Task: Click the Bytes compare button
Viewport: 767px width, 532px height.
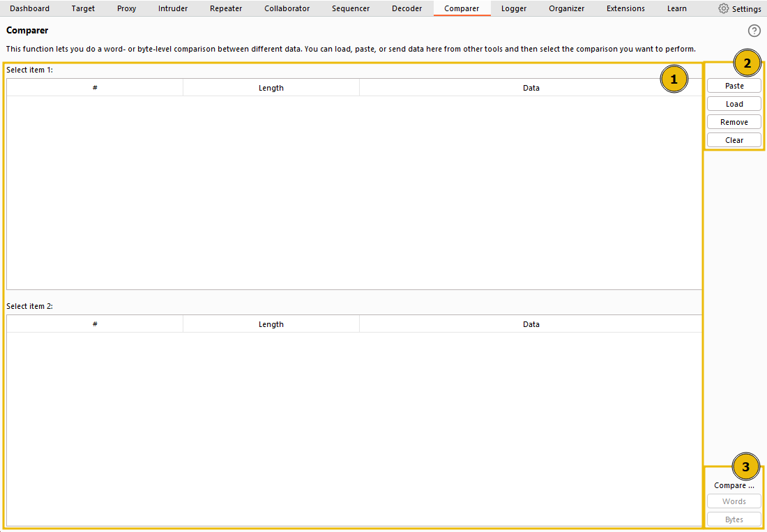Action: coord(734,519)
